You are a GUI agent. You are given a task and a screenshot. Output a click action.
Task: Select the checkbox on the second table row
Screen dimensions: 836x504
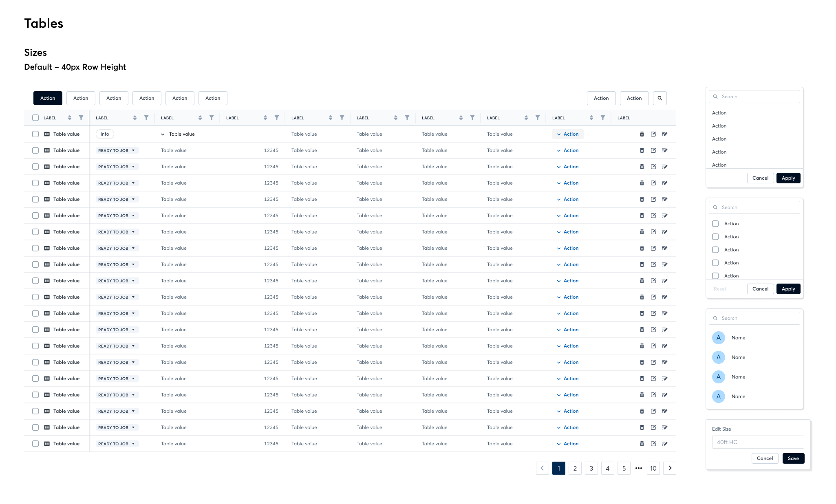(35, 150)
